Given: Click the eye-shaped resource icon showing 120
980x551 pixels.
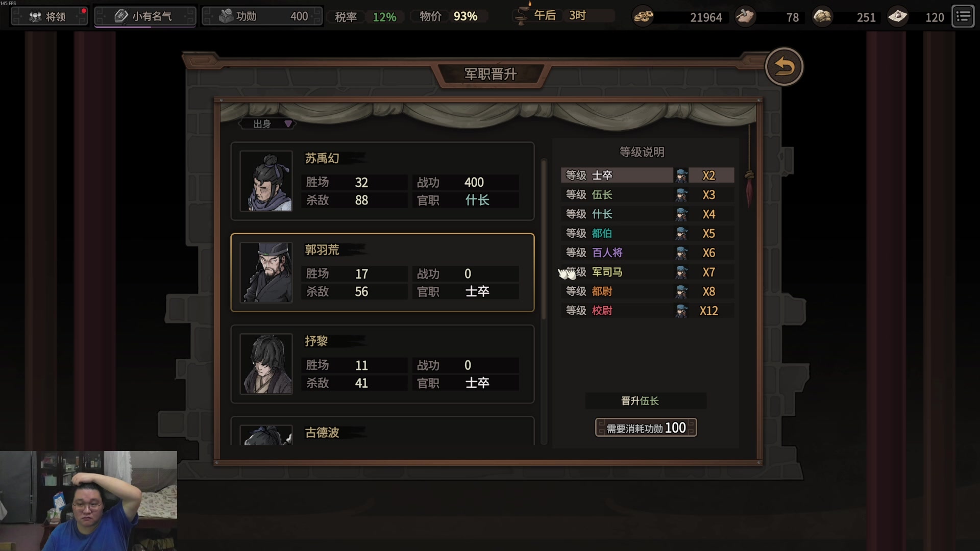Looking at the screenshot, I should (897, 17).
